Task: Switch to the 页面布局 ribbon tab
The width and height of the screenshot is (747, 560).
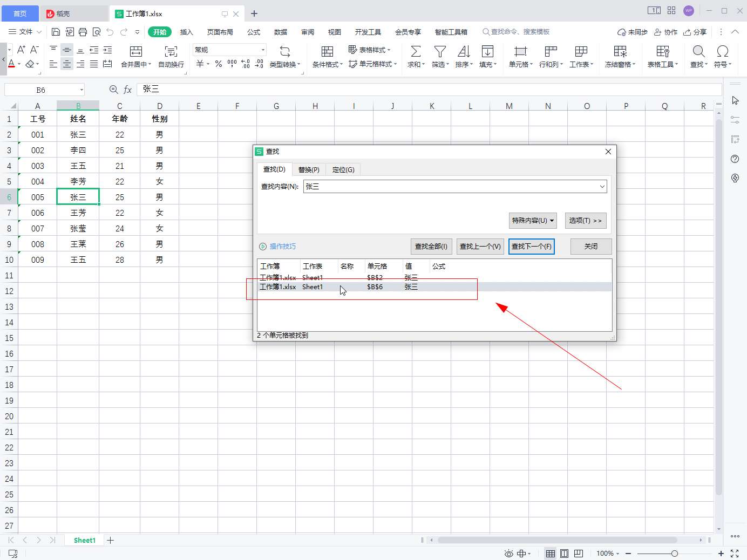Action: pos(220,32)
